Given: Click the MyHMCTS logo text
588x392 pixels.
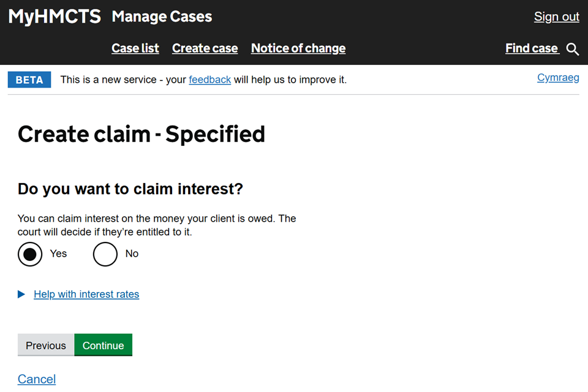Looking at the screenshot, I should 55,17.
